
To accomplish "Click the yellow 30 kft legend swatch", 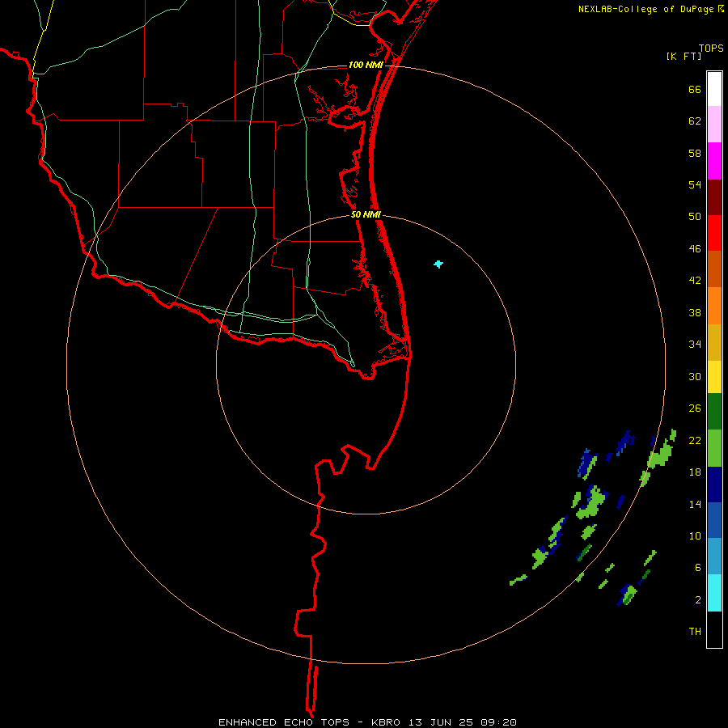I will click(714, 377).
